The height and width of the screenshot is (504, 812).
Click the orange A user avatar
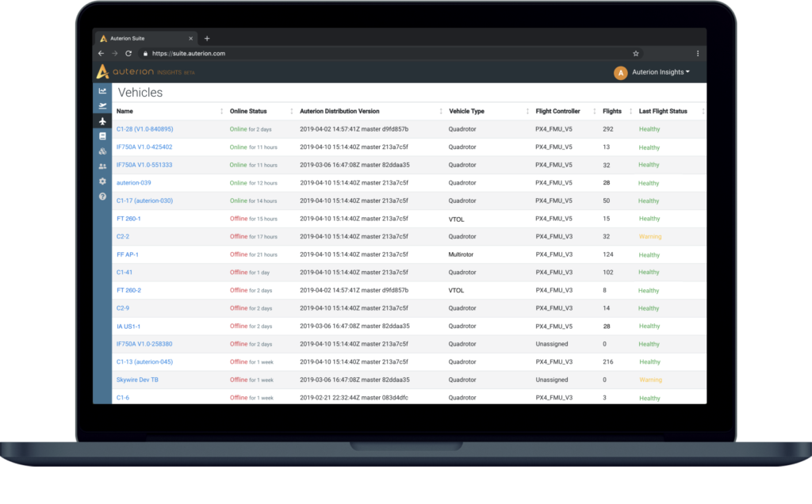point(620,72)
